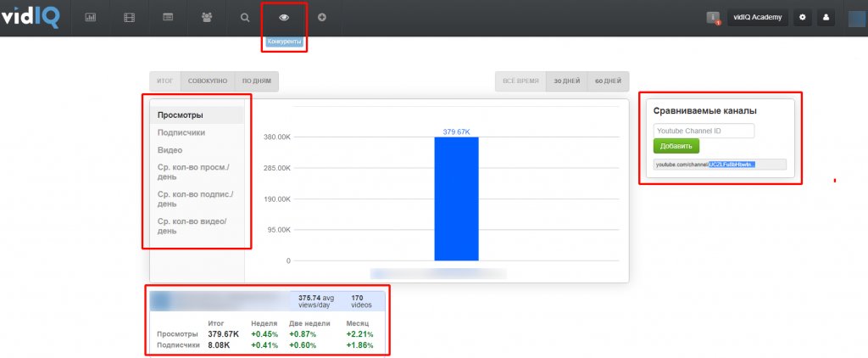Click the magnifying glass search icon

pyautogui.click(x=245, y=17)
